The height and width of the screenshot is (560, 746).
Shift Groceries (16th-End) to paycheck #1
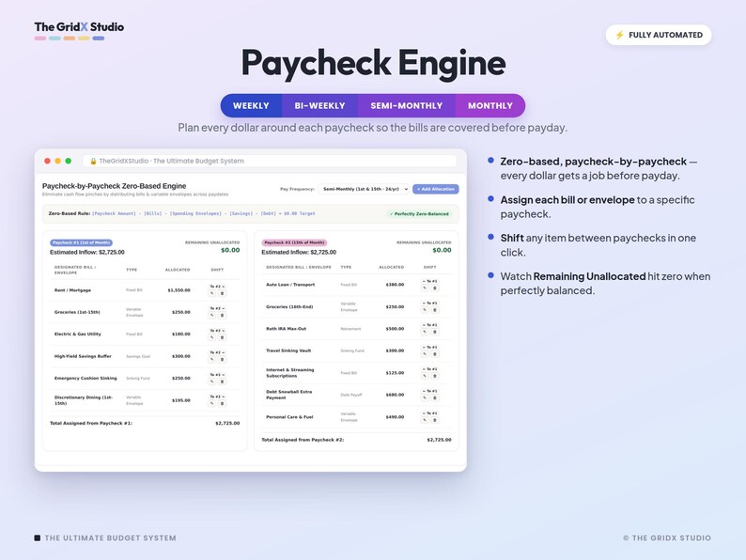[x=429, y=303]
